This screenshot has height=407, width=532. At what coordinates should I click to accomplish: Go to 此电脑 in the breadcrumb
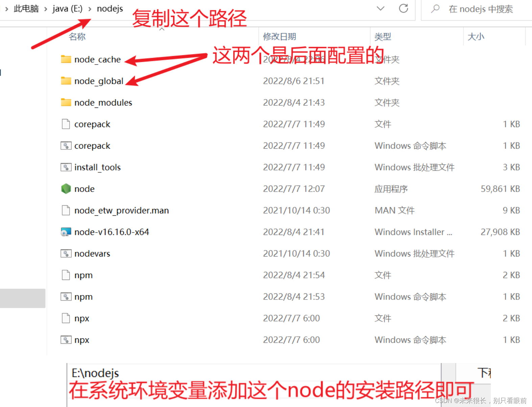pyautogui.click(x=26, y=8)
